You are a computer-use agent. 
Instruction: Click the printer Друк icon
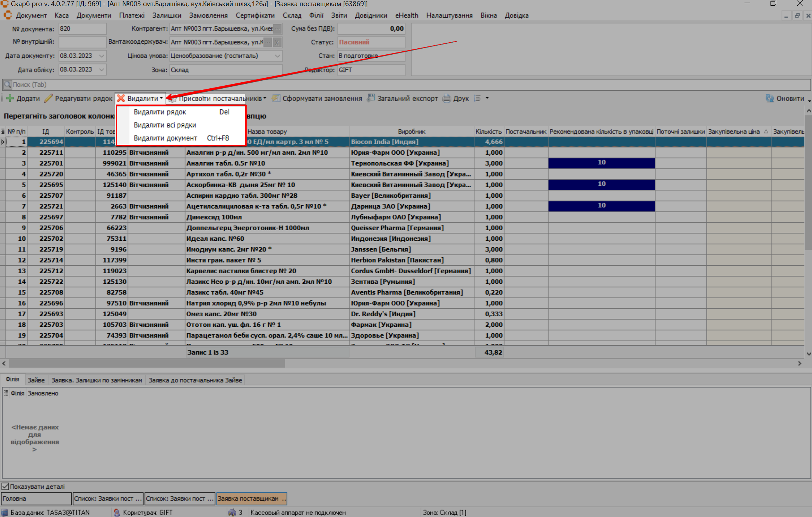[447, 98]
